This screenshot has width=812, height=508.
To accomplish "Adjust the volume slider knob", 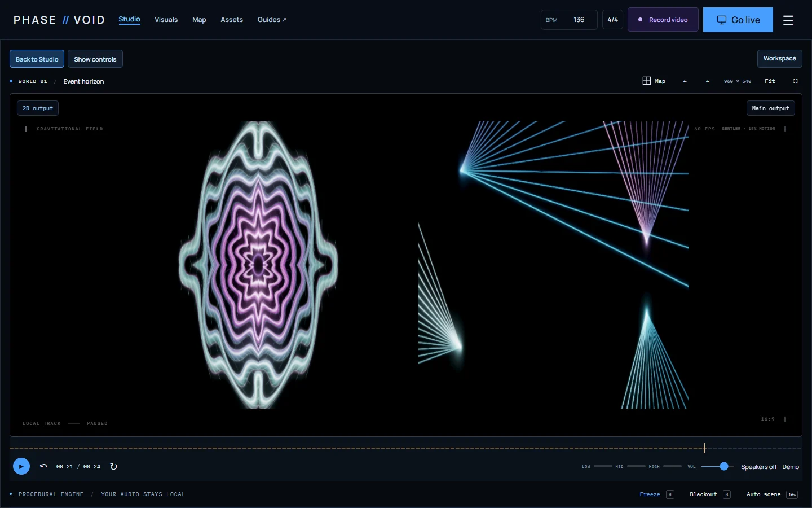I will [x=724, y=466].
